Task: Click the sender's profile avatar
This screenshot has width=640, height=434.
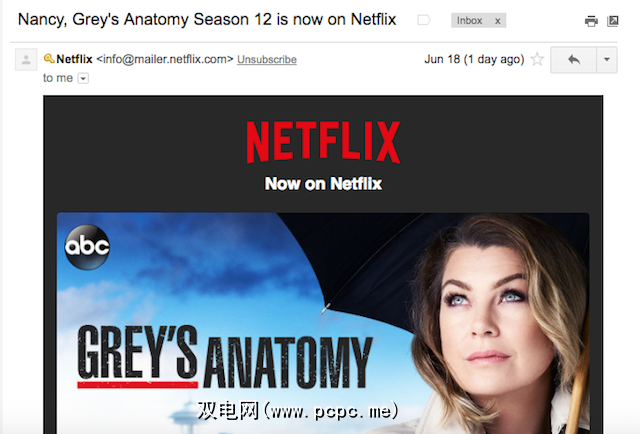Action: tap(26, 60)
